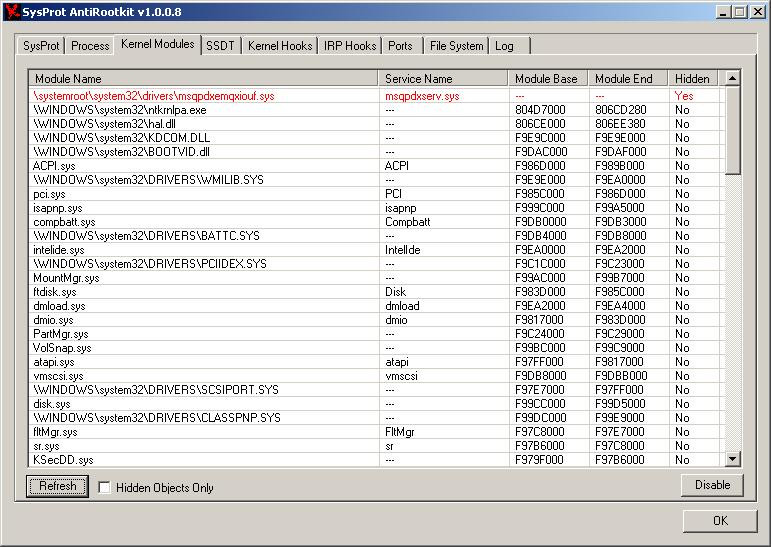Select the BOOTVID.dll module row
771x547 pixels.
[x=376, y=152]
